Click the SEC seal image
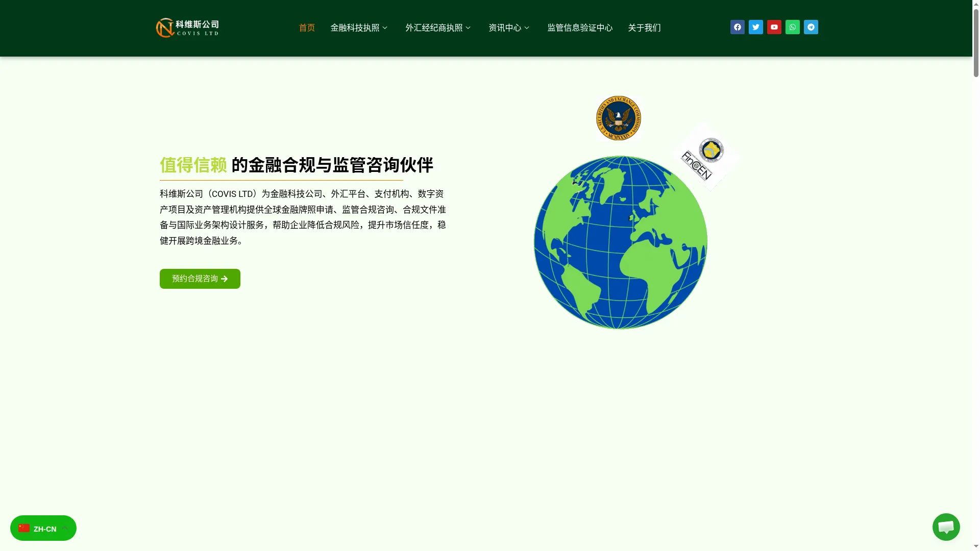 (x=618, y=118)
